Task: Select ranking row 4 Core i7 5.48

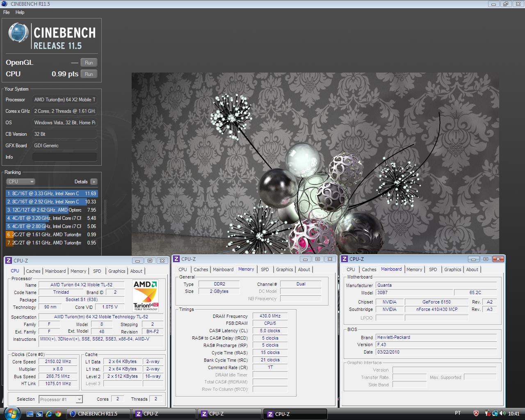Action: pyautogui.click(x=52, y=218)
